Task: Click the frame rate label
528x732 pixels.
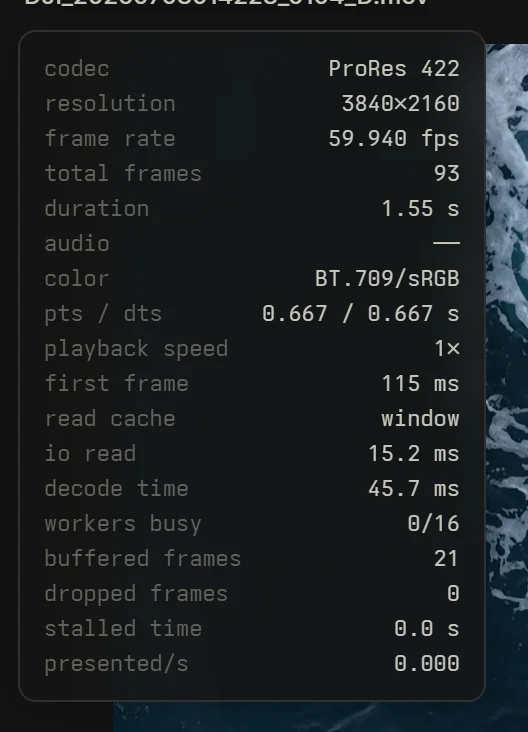Action: pos(110,139)
